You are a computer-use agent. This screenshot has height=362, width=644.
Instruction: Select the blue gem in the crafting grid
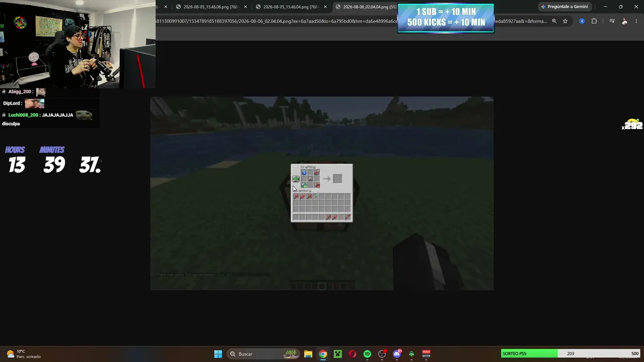(304, 173)
